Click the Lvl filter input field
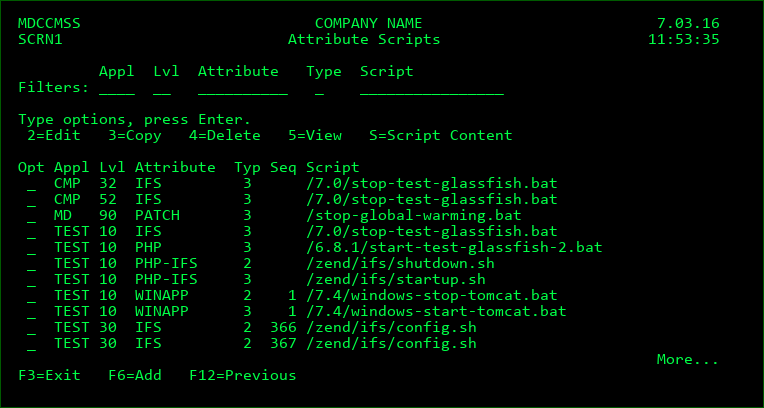764x408 pixels. click(x=162, y=88)
